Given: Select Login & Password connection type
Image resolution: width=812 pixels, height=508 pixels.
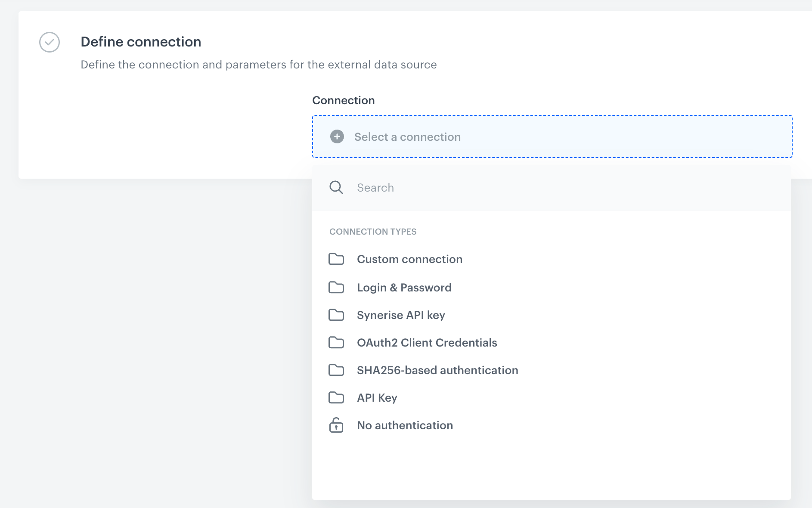Looking at the screenshot, I should click(x=551, y=288).
